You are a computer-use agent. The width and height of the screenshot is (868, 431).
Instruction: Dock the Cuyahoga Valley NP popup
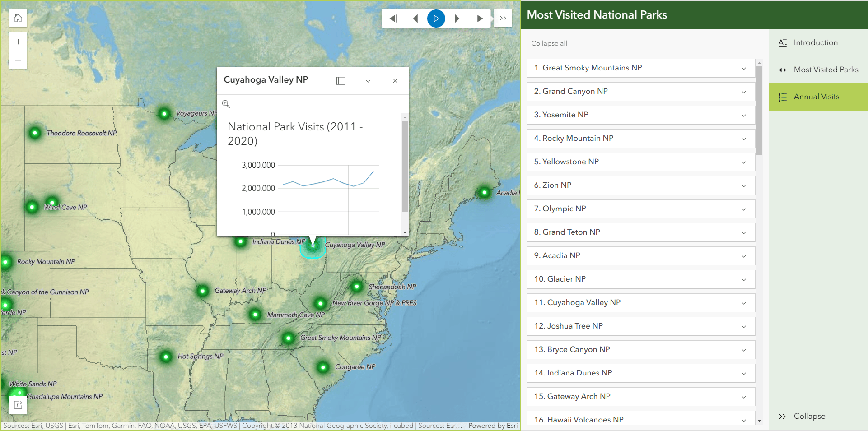pos(341,81)
